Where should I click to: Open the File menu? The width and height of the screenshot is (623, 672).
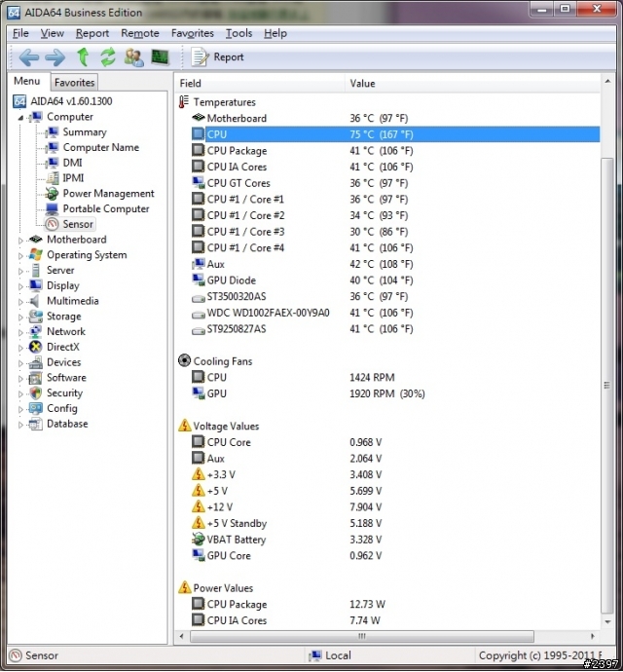(x=20, y=33)
